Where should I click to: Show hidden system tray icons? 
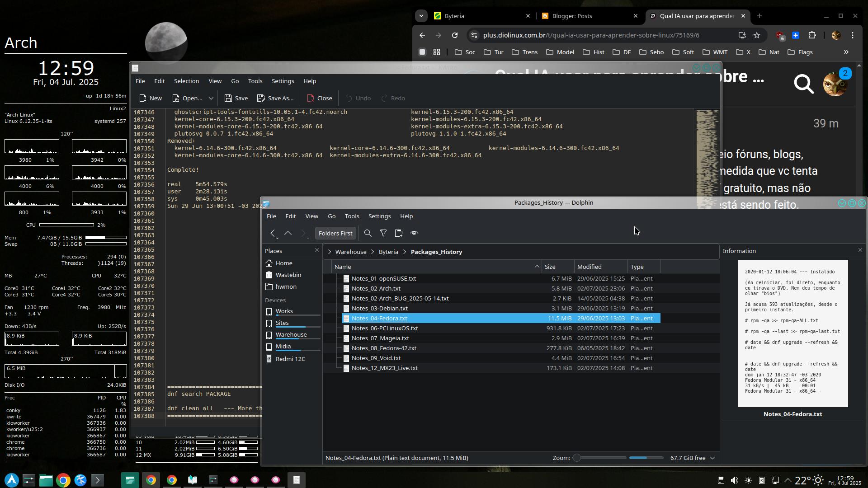788,480
